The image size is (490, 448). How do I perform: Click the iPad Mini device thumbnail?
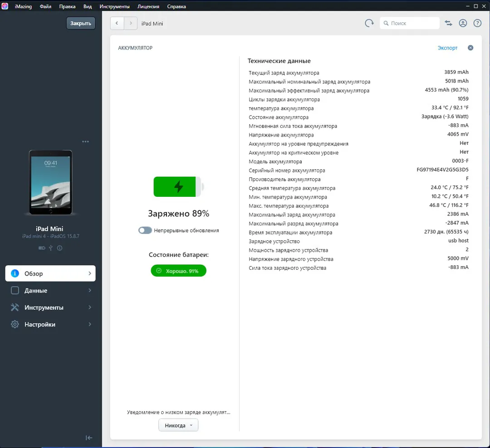51,182
